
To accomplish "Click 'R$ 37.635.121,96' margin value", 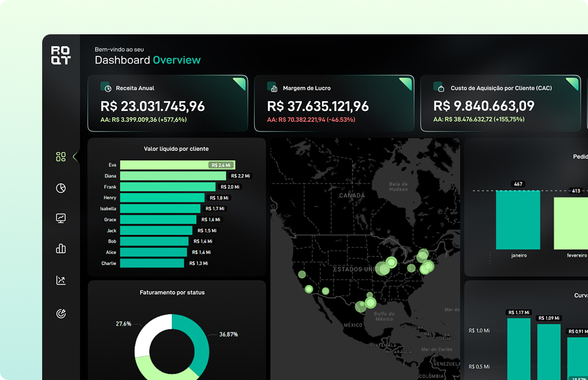I will click(318, 106).
